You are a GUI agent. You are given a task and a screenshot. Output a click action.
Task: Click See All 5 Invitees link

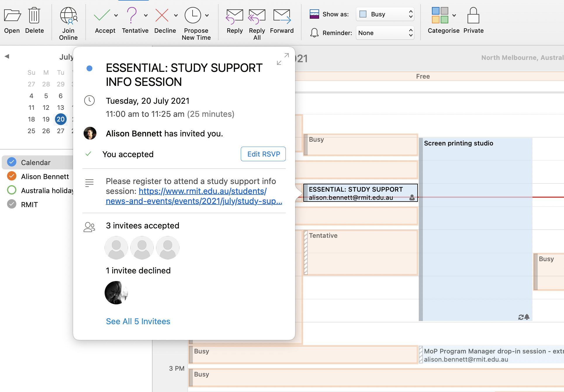pyautogui.click(x=138, y=321)
